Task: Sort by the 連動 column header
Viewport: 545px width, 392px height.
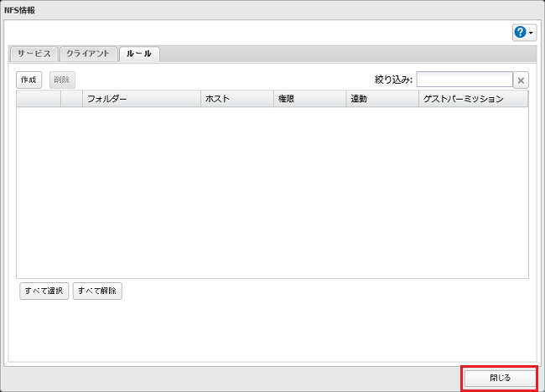Action: 382,99
